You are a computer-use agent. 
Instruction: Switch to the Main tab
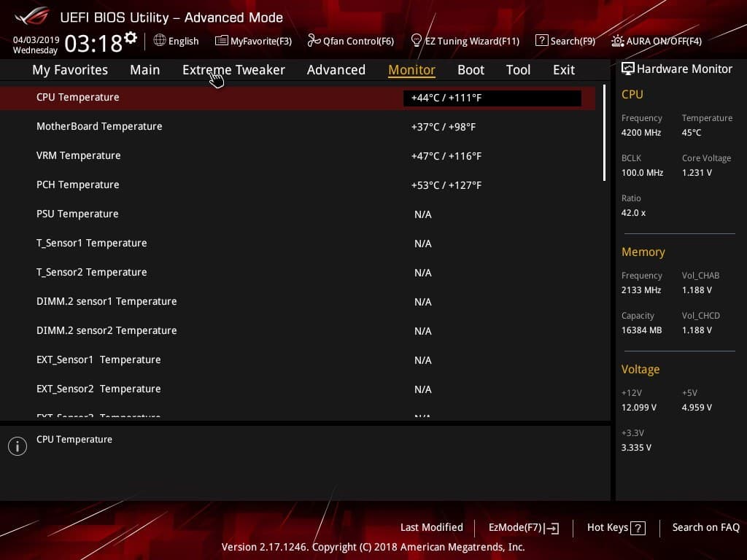pos(145,70)
